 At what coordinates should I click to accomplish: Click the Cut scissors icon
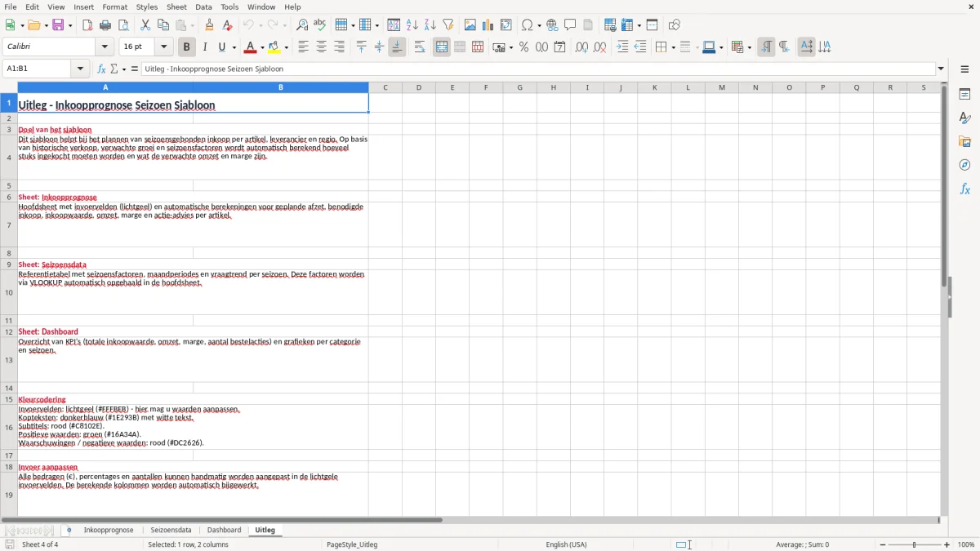[145, 25]
